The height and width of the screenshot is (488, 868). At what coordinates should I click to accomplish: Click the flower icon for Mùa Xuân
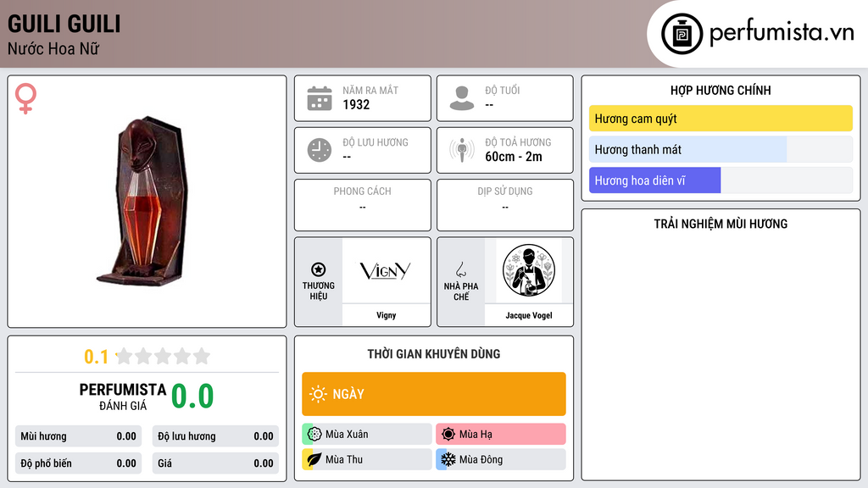pos(314,435)
